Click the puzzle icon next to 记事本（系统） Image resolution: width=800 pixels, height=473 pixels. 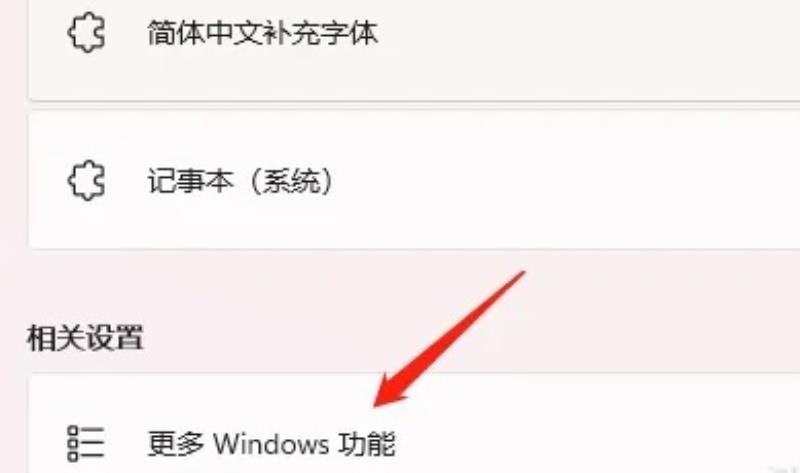coord(86,180)
